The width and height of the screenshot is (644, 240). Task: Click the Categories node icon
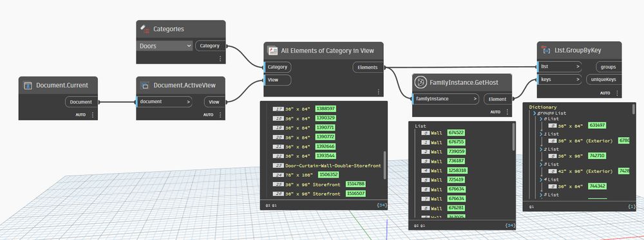pos(144,29)
